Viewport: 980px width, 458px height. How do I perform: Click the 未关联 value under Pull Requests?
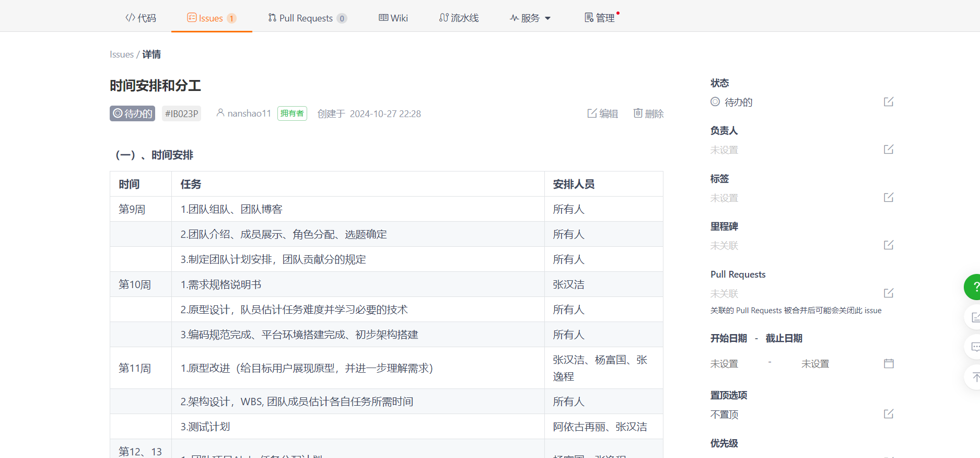tap(725, 294)
